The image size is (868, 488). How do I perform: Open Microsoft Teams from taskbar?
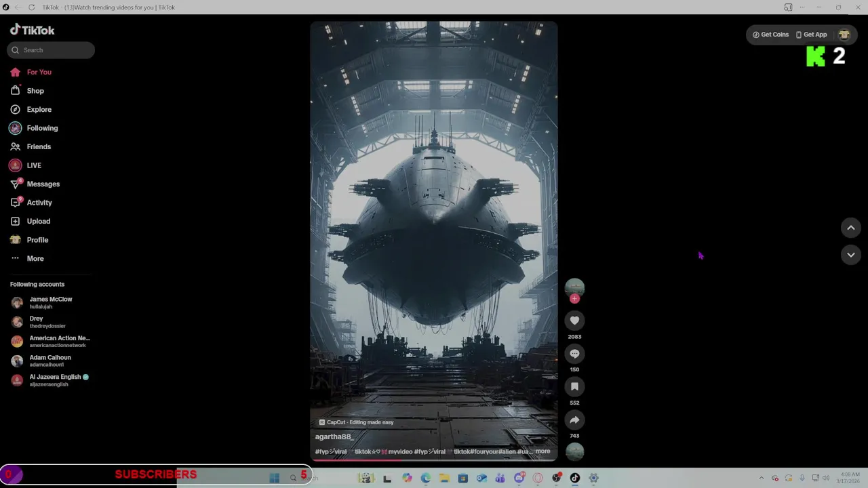click(x=500, y=478)
